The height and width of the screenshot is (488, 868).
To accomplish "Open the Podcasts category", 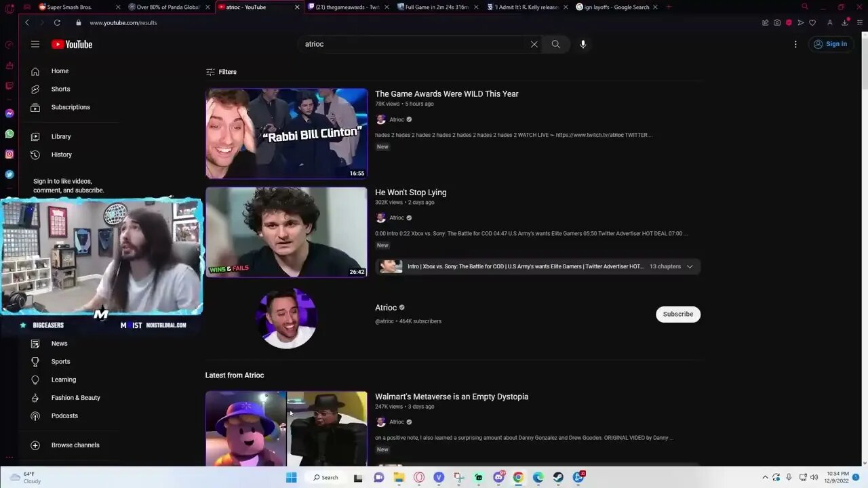I will [x=64, y=415].
